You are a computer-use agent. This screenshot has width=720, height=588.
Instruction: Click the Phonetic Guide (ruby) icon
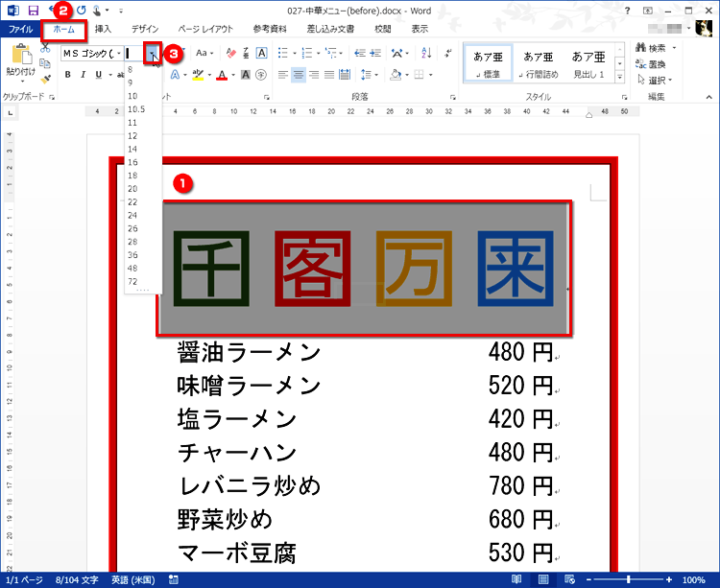click(246, 53)
